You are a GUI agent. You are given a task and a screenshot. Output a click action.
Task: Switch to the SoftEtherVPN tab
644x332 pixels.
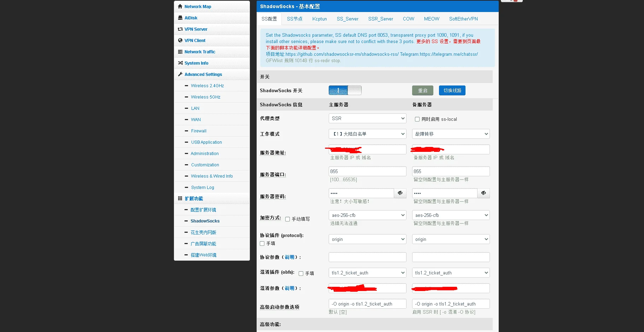coord(463,19)
